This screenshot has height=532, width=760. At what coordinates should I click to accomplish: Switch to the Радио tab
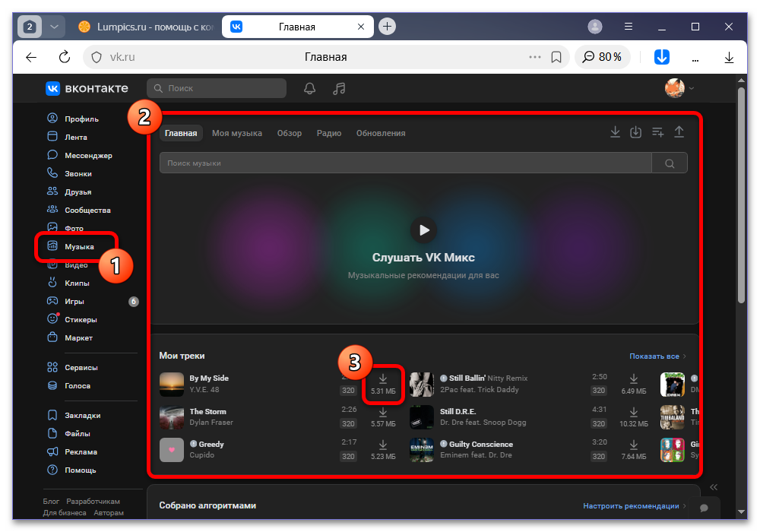pyautogui.click(x=329, y=133)
